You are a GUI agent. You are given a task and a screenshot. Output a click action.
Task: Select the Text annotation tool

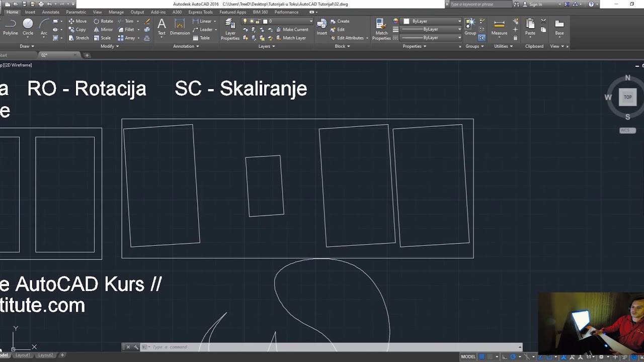click(x=162, y=27)
